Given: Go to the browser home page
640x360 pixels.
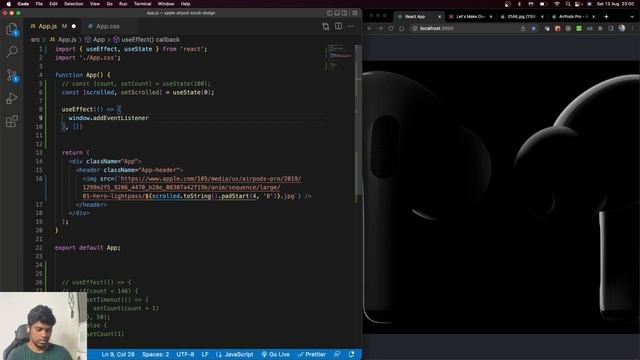Looking at the screenshot, I should click(x=402, y=29).
